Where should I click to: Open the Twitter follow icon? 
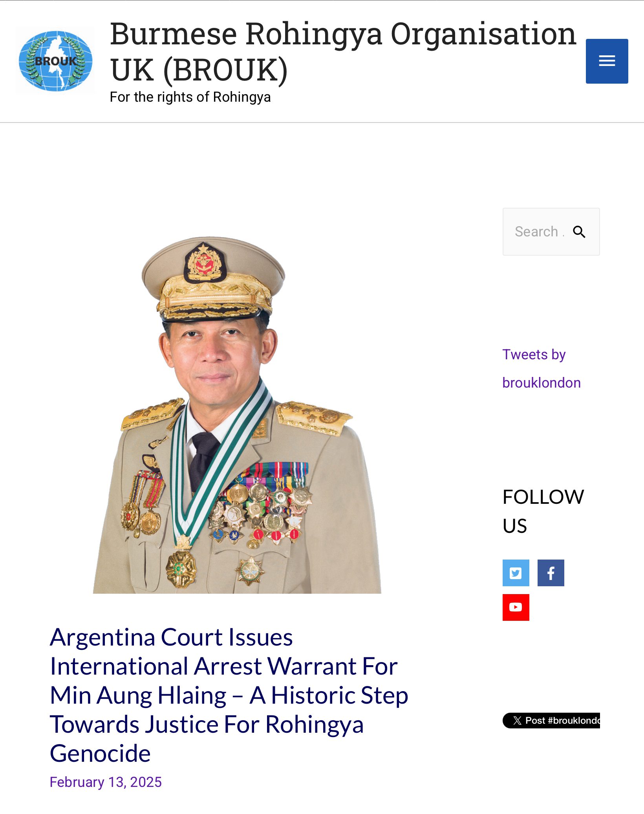[x=516, y=573]
